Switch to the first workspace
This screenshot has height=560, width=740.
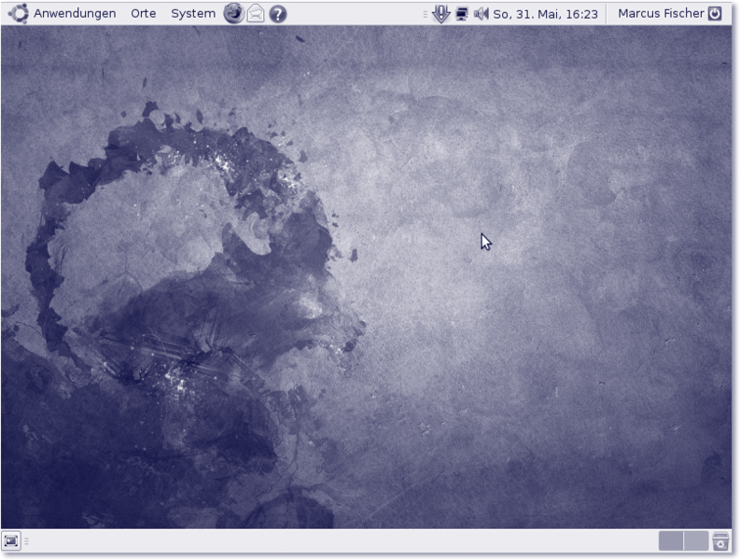click(x=671, y=541)
